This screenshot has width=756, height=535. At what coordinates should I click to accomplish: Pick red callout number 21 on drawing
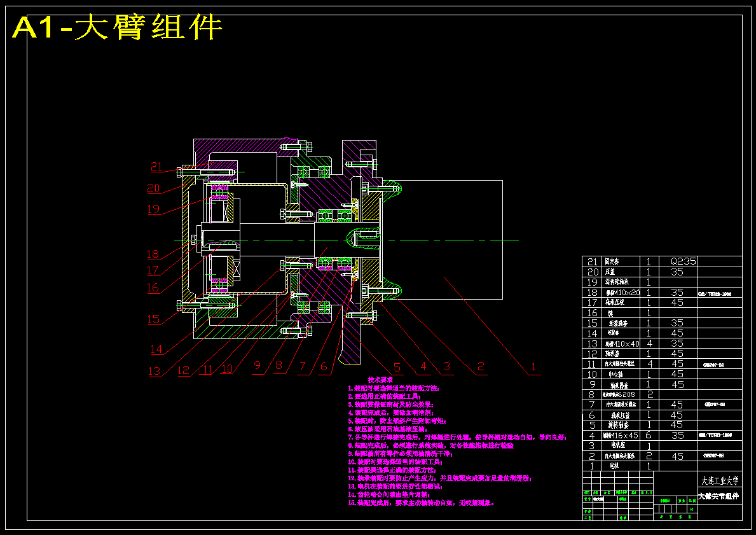point(156,167)
